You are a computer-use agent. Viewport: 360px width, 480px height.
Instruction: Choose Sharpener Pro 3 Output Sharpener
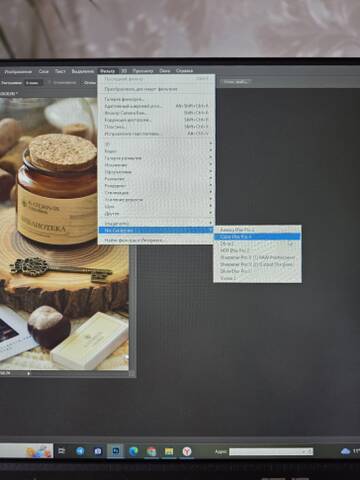pos(257,264)
